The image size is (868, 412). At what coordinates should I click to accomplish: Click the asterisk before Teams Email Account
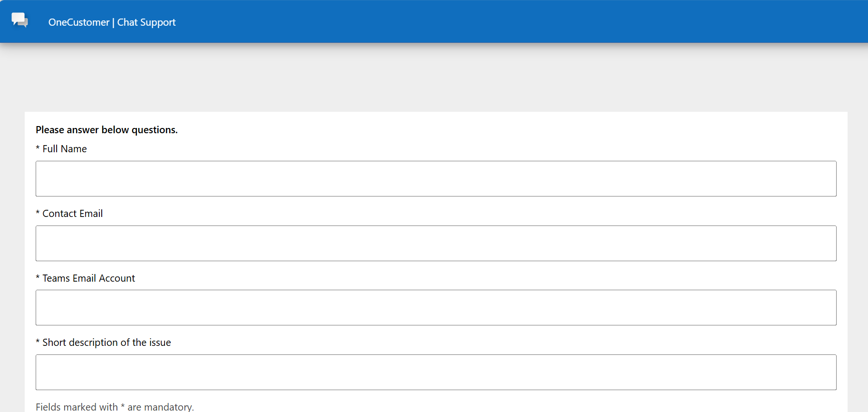click(x=38, y=277)
